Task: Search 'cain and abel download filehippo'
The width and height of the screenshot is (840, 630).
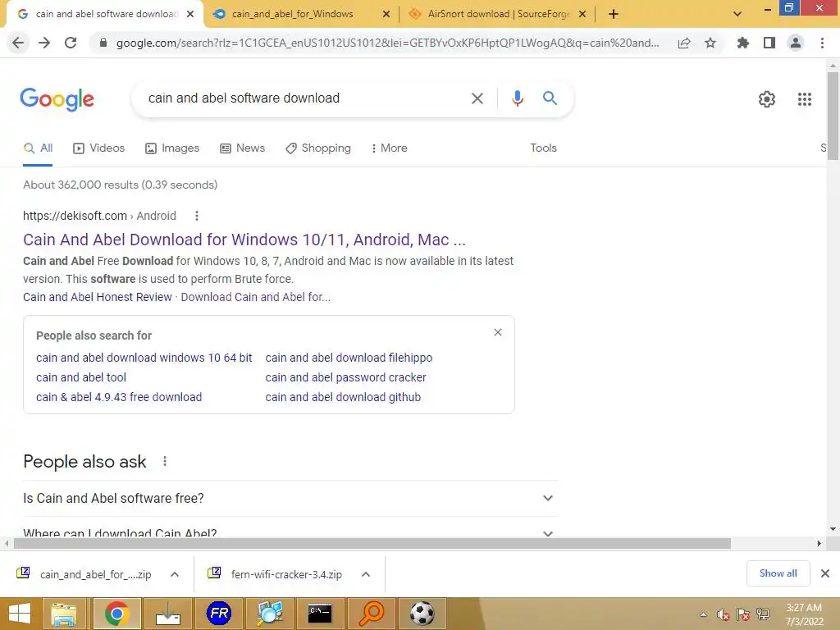Action: (349, 358)
